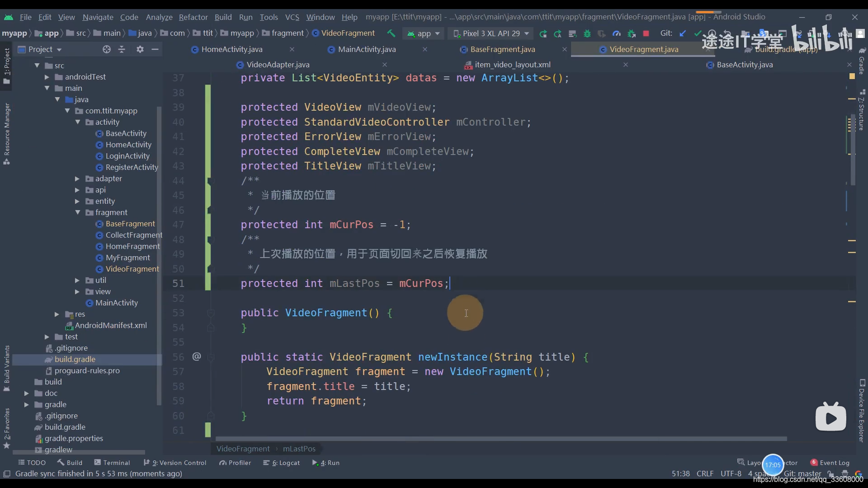This screenshot has height=488, width=868.
Task: Open the Profiler tool window
Action: point(235,463)
